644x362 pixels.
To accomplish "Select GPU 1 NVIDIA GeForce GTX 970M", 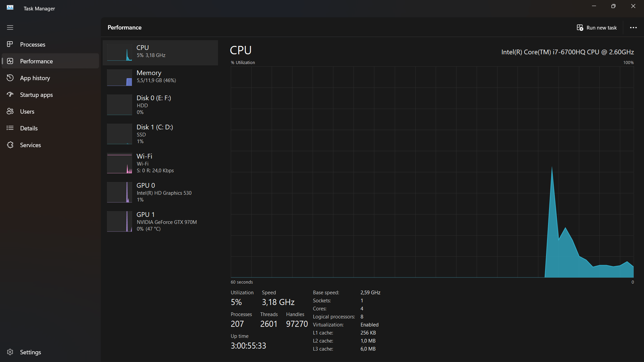I will coord(160,222).
